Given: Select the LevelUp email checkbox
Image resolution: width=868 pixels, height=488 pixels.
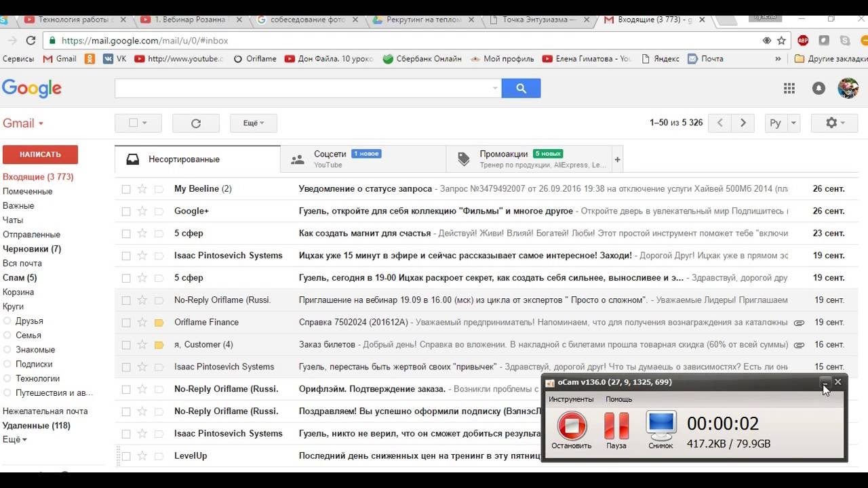Looking at the screenshot, I should tap(125, 456).
